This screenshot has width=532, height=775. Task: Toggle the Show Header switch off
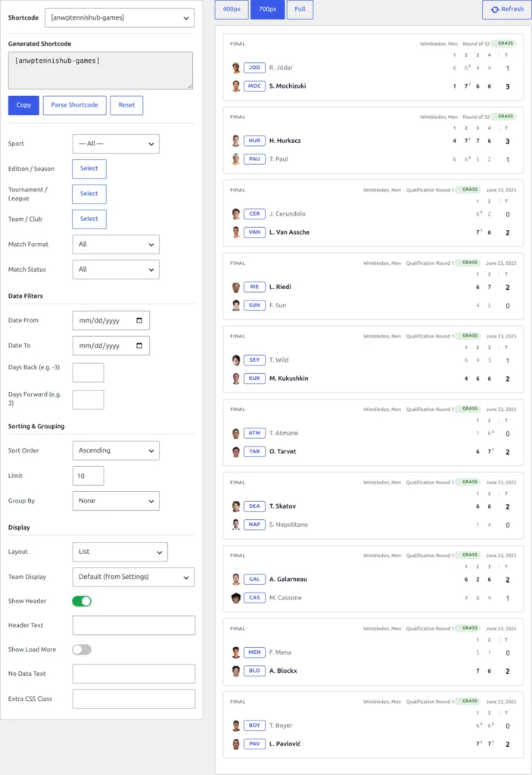click(x=82, y=601)
